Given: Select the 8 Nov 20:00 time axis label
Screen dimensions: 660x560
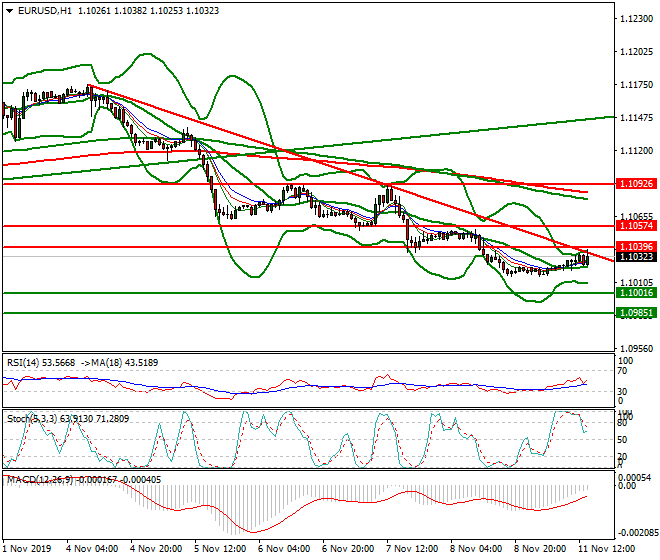Looking at the screenshot, I should pos(540,549).
